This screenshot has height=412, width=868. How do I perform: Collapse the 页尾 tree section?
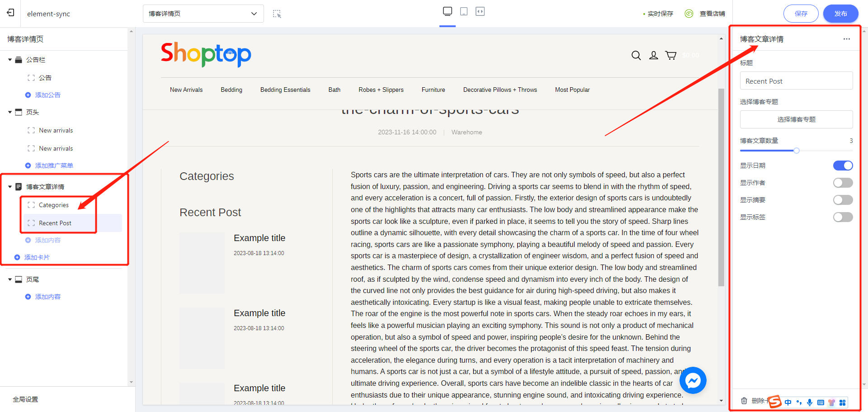click(x=10, y=279)
